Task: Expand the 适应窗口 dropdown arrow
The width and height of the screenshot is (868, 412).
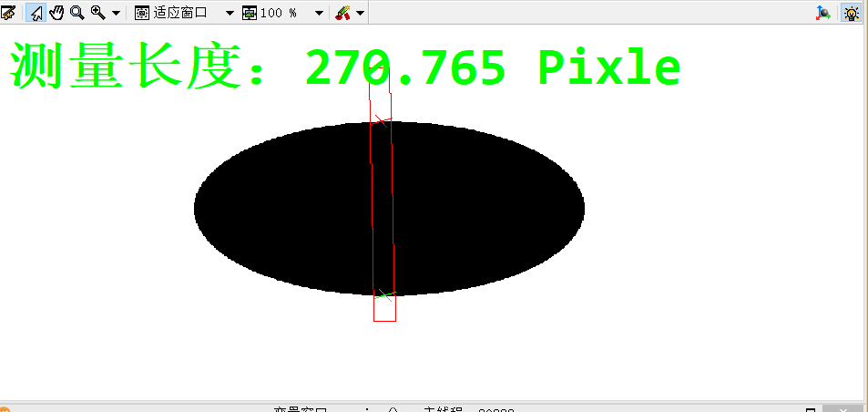Action: point(230,14)
